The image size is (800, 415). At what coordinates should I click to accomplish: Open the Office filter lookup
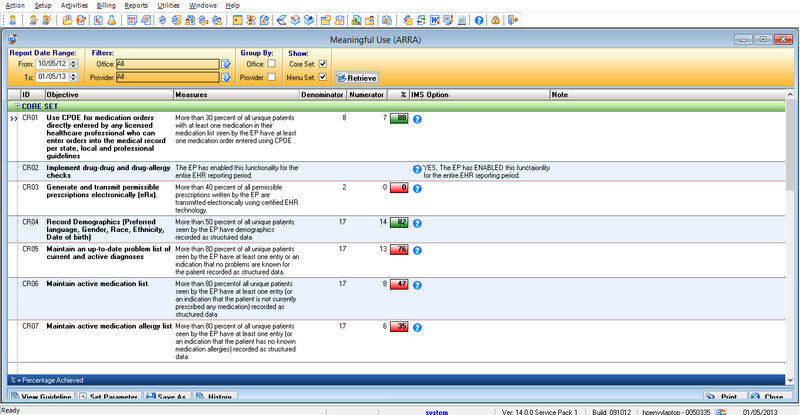tap(226, 63)
